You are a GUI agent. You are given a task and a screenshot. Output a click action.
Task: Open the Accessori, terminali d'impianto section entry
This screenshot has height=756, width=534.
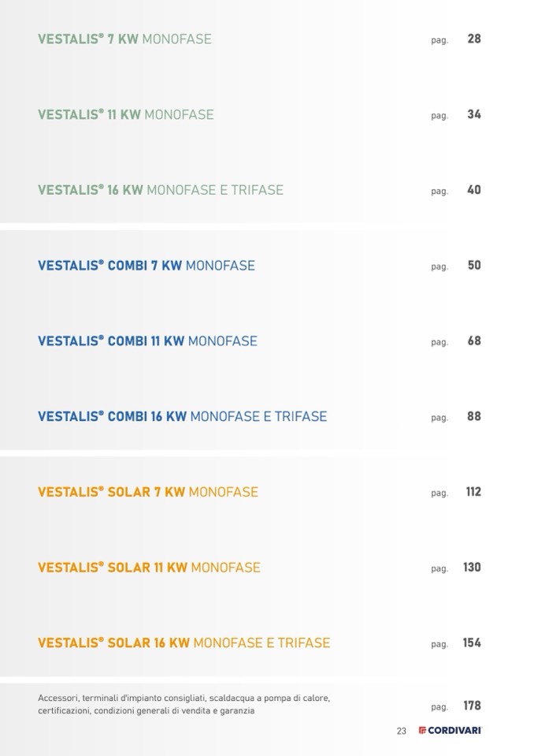coord(184,705)
